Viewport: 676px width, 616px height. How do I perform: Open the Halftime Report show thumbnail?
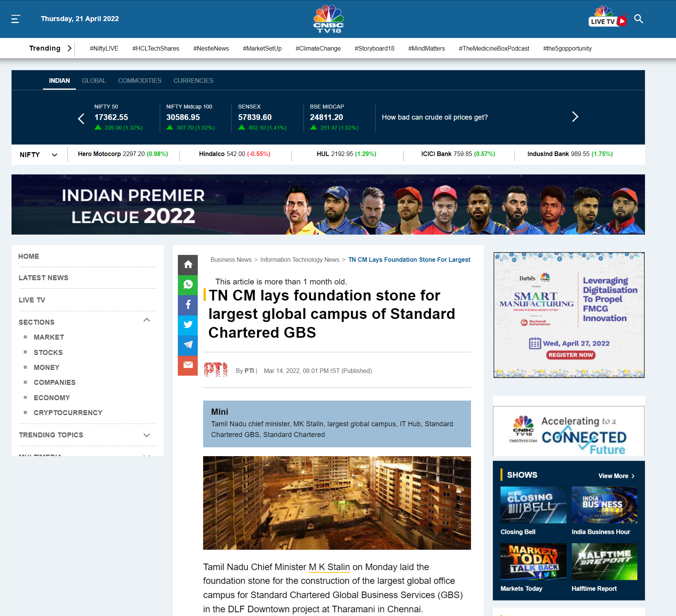pyautogui.click(x=604, y=562)
